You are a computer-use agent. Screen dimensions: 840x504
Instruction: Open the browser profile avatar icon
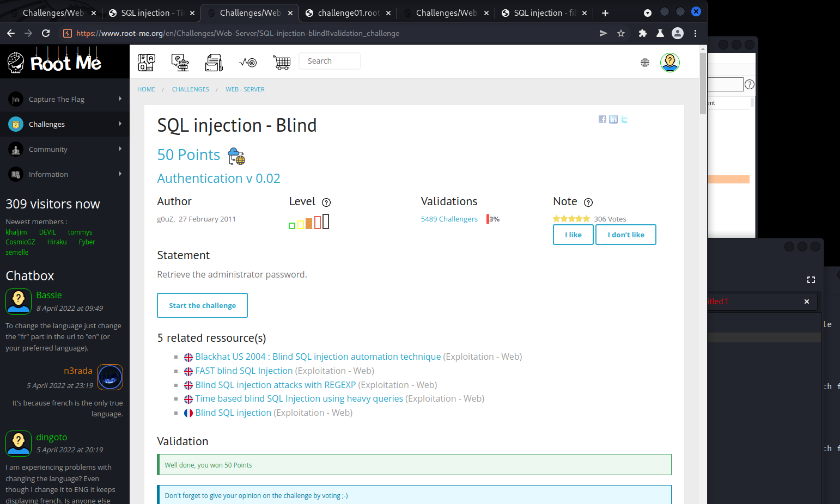coord(678,33)
